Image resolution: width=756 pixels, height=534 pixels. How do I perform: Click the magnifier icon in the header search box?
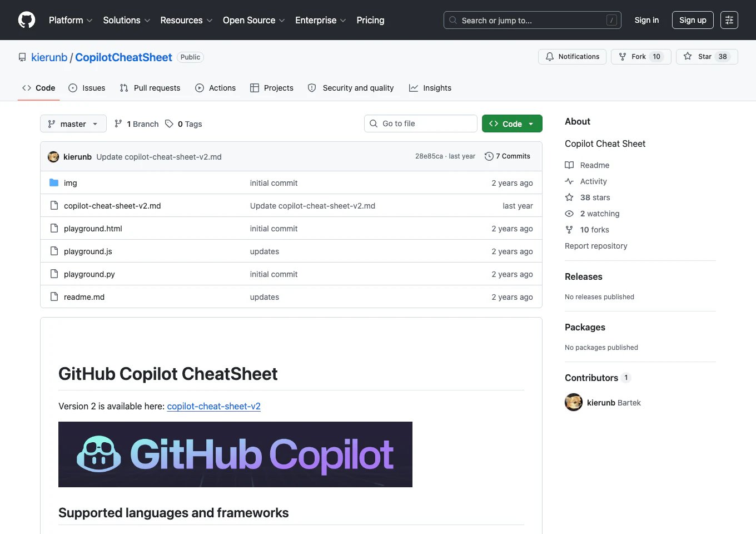[x=453, y=20]
